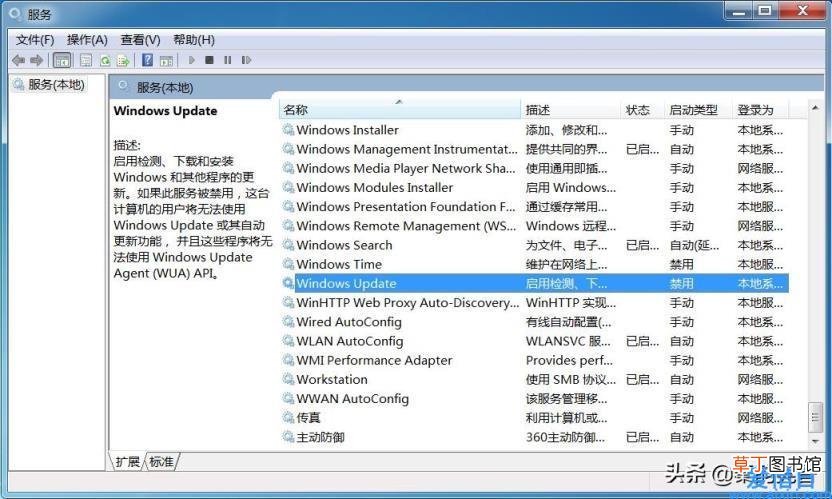Viewport: 832px width, 499px height.
Task: Click the scrollbar up arrow
Action: [814, 108]
